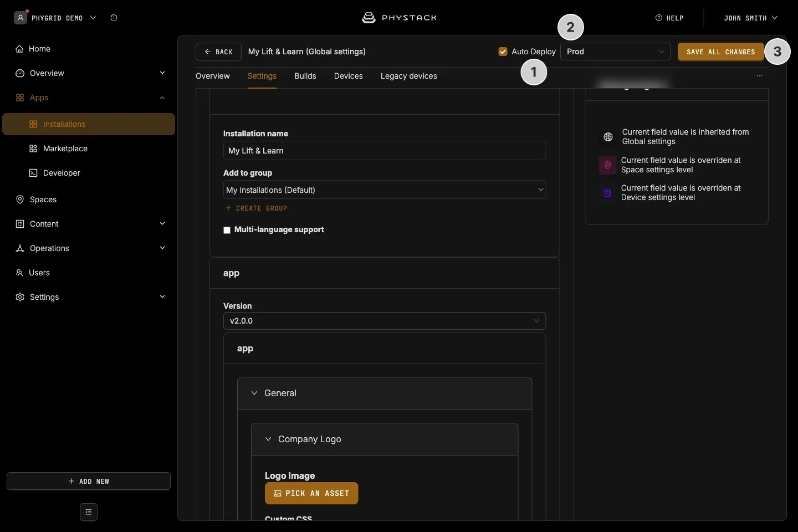The height and width of the screenshot is (532, 798).
Task: Click the Operations network icon
Action: [x=20, y=248]
